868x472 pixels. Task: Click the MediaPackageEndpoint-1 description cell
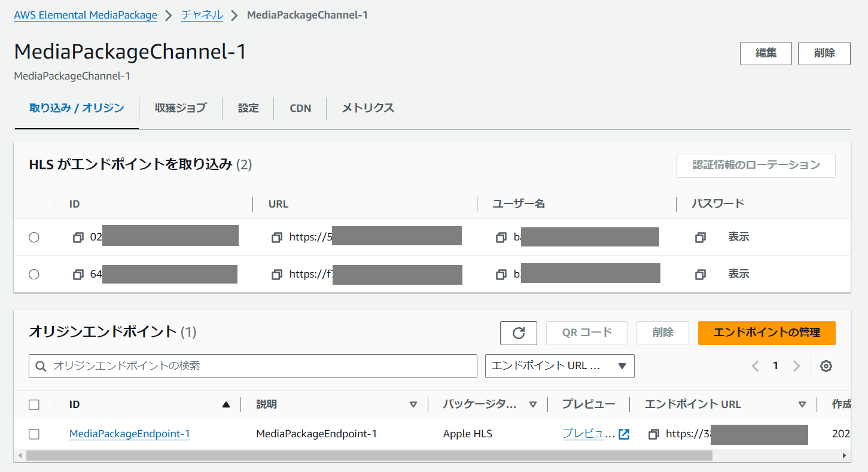click(316, 434)
